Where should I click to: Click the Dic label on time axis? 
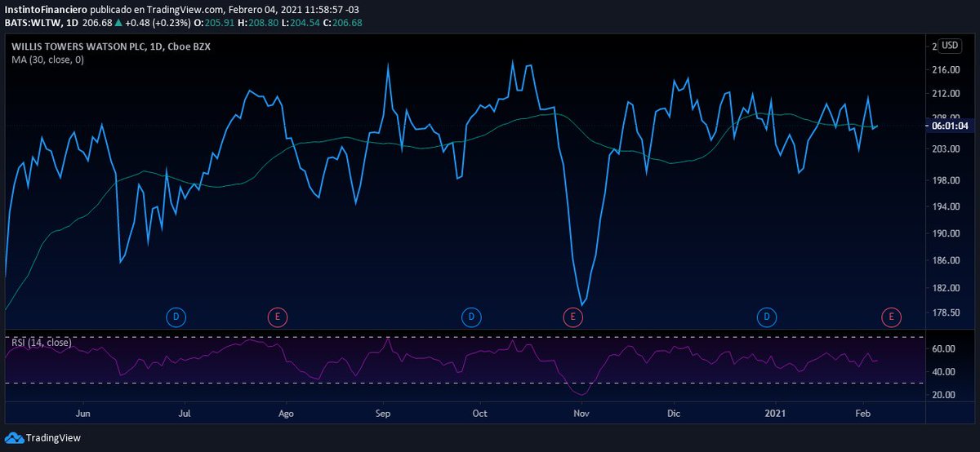click(674, 414)
